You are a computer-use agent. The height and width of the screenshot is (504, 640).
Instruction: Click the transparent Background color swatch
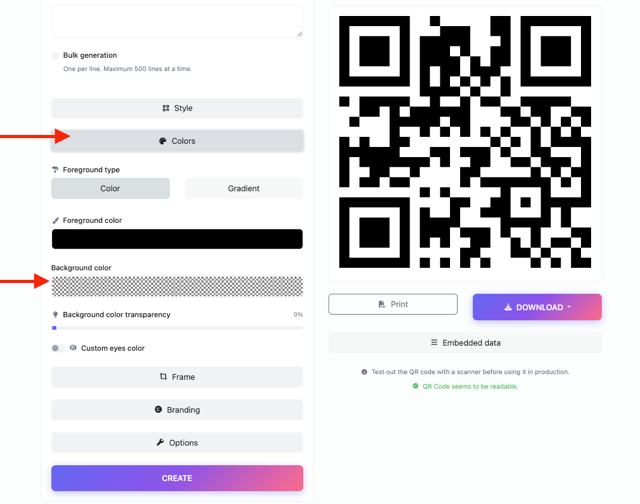coord(177,286)
